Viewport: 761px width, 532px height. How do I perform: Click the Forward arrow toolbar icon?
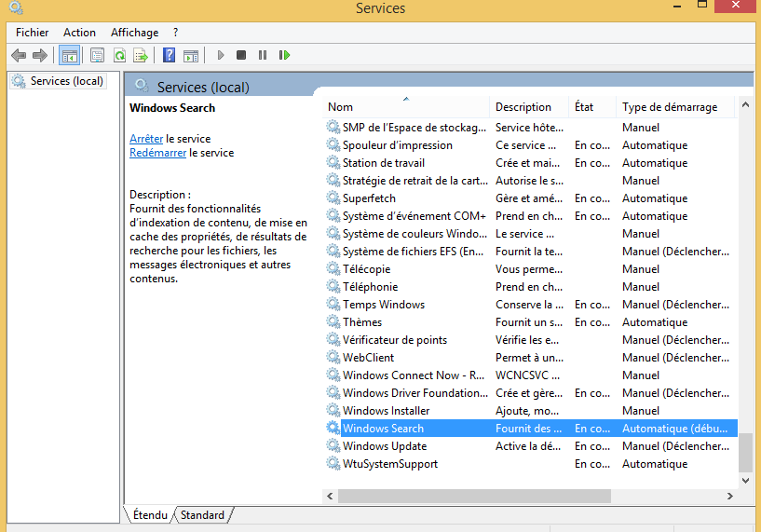point(40,55)
